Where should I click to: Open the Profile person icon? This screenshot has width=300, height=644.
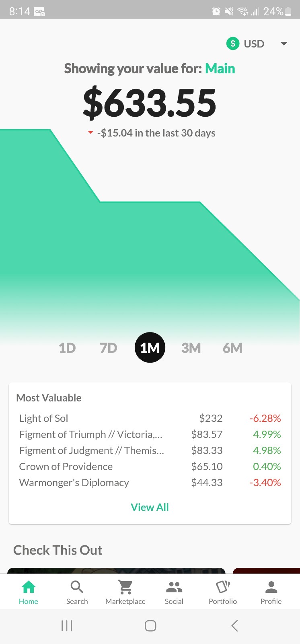click(x=271, y=587)
